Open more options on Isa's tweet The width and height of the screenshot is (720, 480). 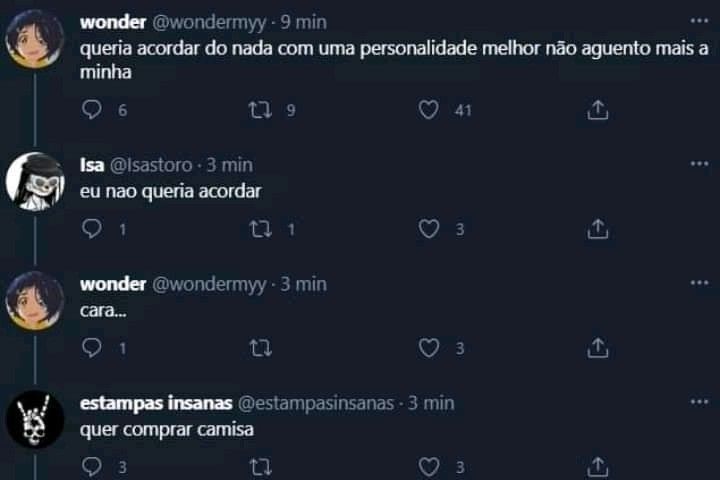tap(699, 161)
